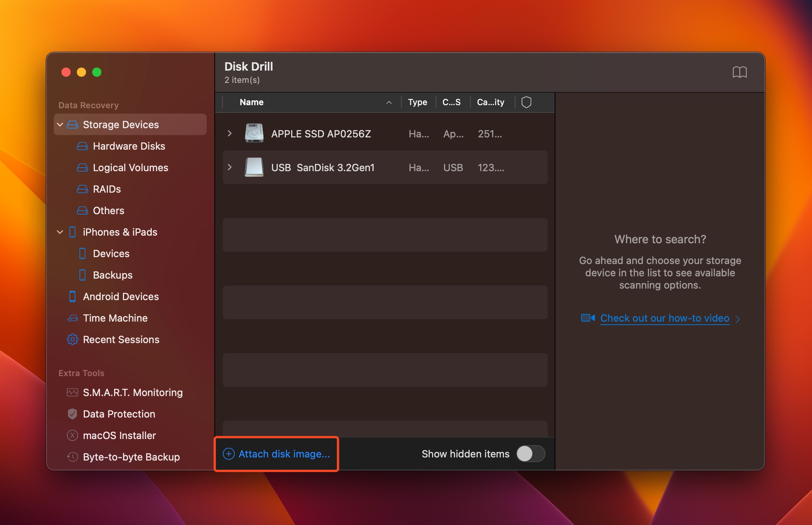
Task: Toggle the Show hidden items switch
Action: pyautogui.click(x=530, y=454)
